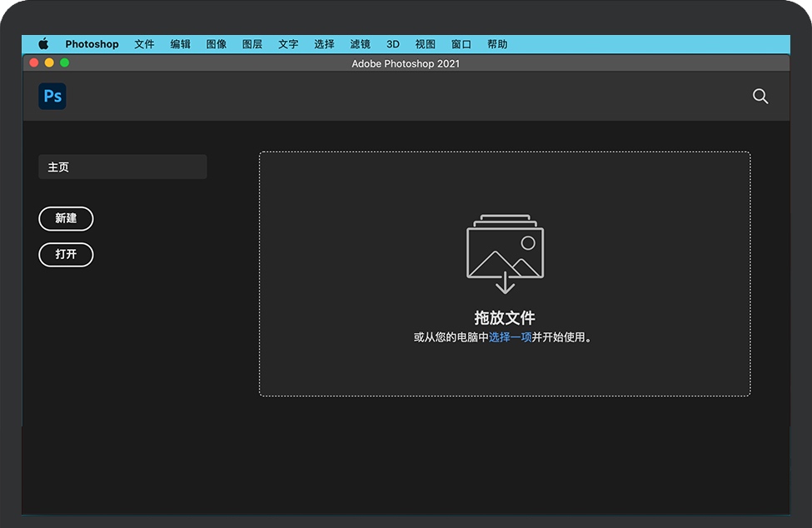Follow the 选择一项 link

coord(510,337)
